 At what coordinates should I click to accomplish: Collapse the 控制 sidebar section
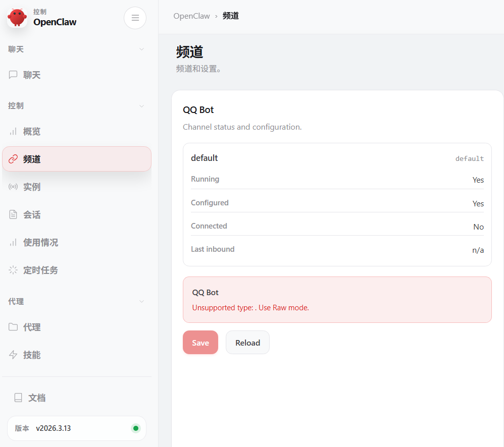coord(141,106)
